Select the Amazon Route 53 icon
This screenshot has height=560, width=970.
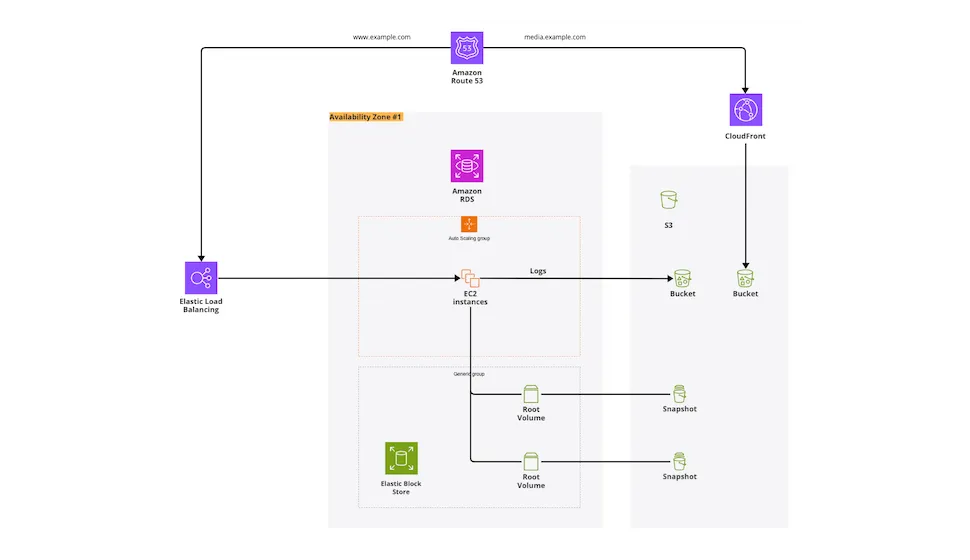tap(467, 48)
